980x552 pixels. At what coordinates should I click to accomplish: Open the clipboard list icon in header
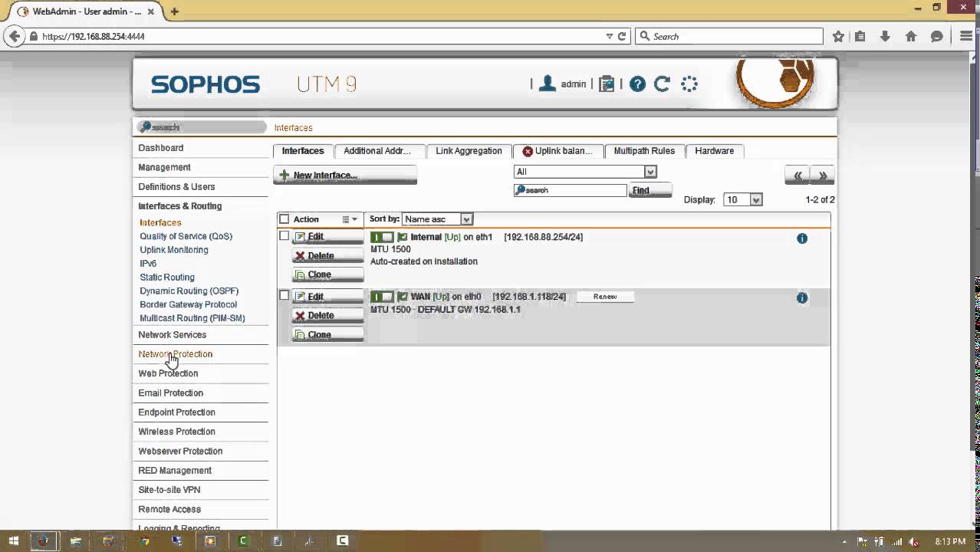tap(607, 84)
